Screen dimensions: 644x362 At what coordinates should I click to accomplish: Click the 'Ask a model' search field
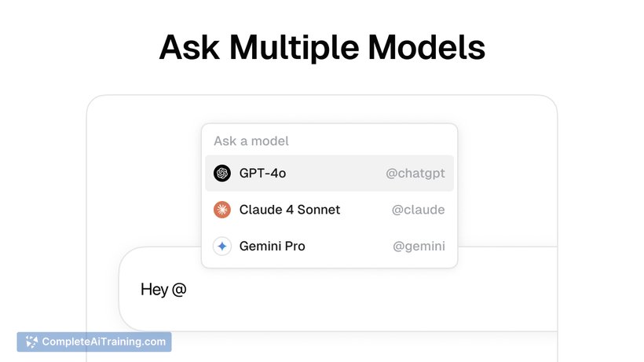pos(329,141)
